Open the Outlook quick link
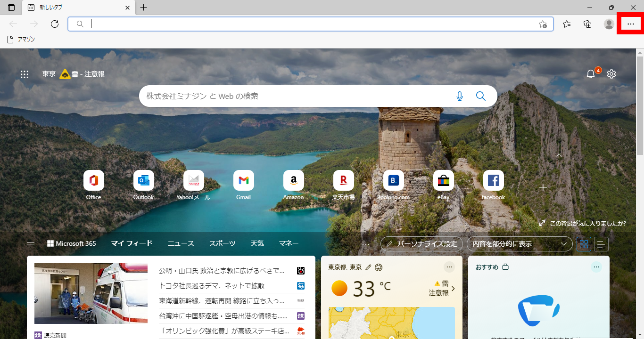Viewport: 644px width, 339px height. point(144,185)
